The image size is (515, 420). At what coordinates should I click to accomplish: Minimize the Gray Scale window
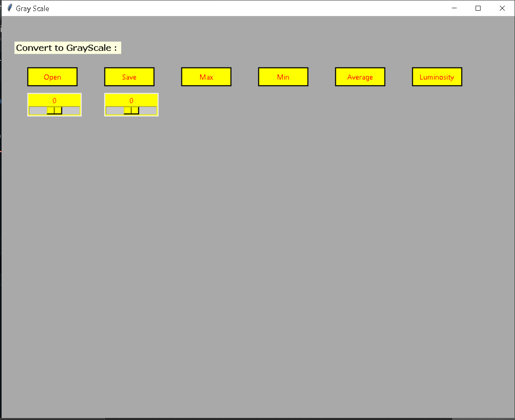(x=454, y=8)
